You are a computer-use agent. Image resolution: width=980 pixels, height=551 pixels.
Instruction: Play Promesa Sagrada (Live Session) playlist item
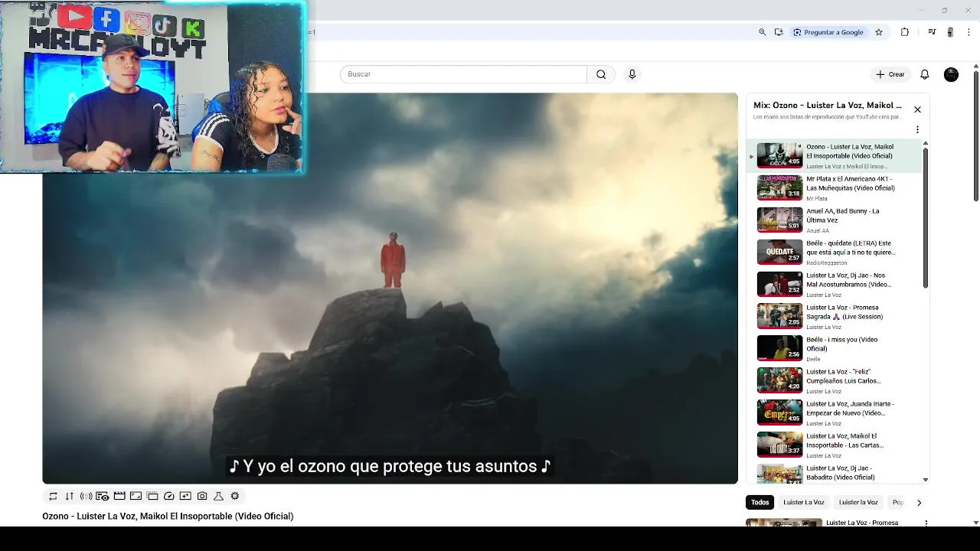pos(835,316)
